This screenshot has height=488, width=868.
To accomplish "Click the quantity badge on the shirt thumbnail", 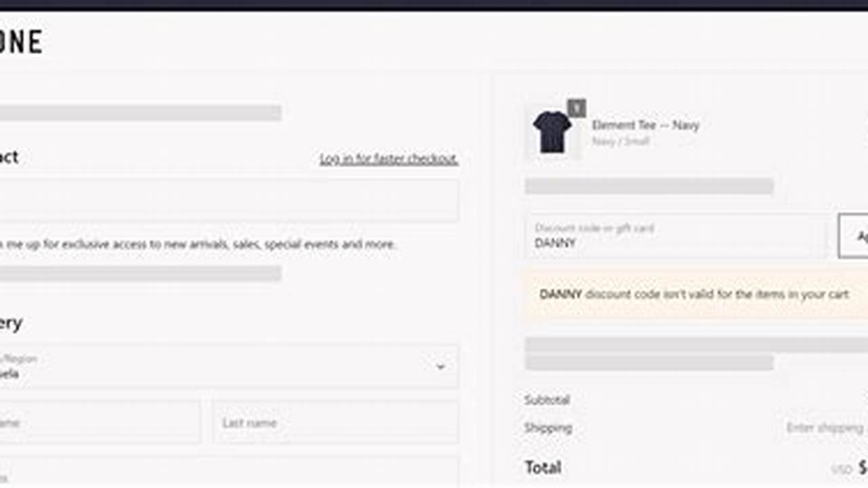I will coord(576,108).
